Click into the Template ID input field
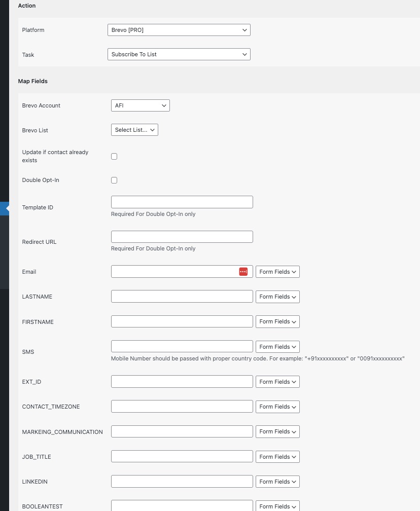 [182, 202]
